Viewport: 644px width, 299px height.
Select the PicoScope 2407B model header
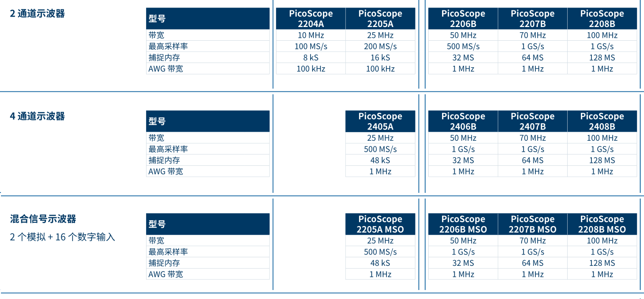(x=533, y=121)
